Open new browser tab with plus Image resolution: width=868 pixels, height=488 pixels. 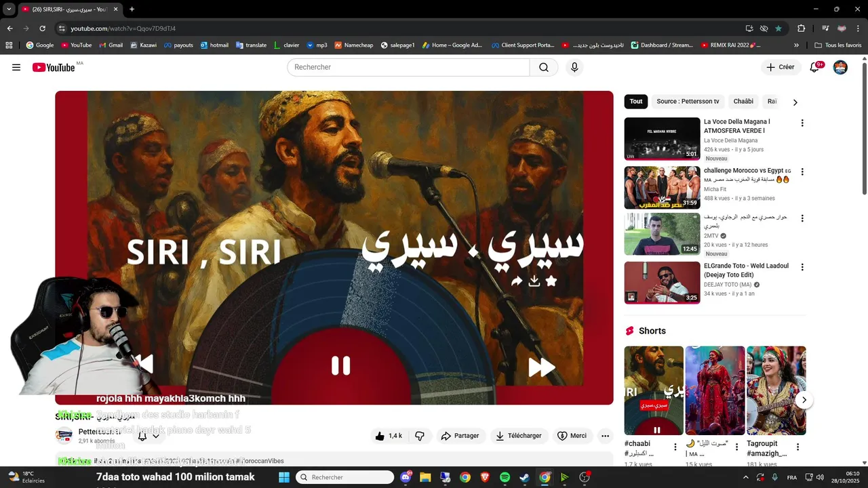[132, 9]
